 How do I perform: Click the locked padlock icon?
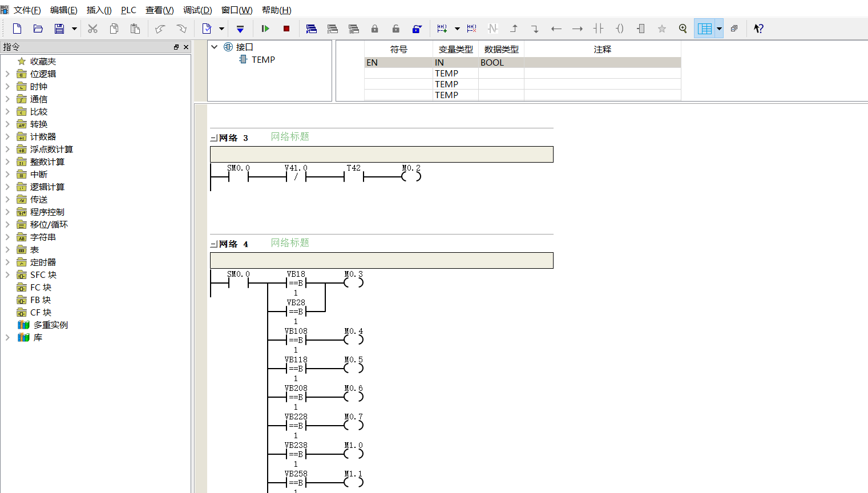coord(375,29)
